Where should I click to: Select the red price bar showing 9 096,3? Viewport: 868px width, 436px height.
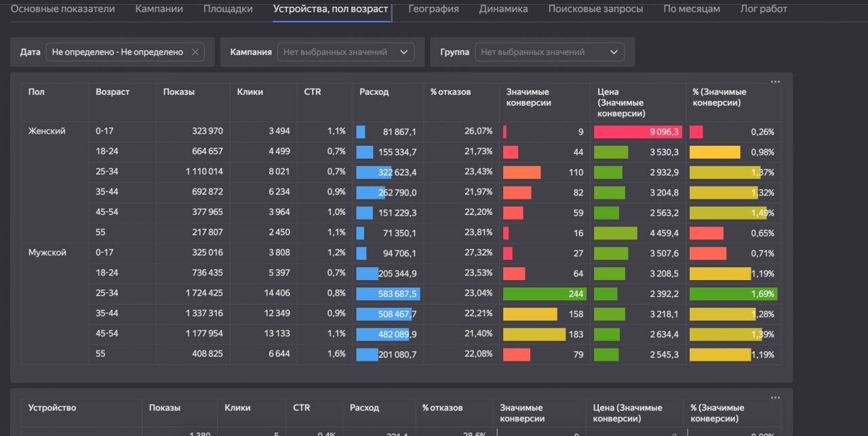(637, 132)
